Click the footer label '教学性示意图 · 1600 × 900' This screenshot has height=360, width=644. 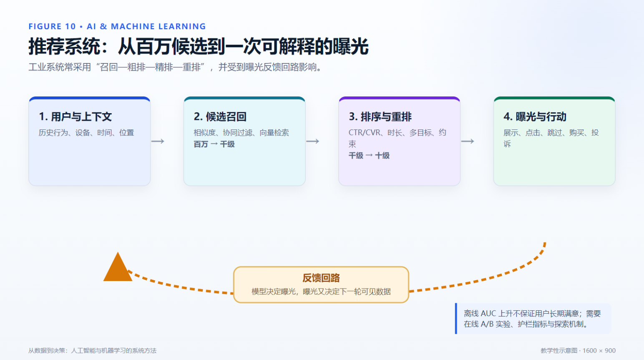point(578,351)
